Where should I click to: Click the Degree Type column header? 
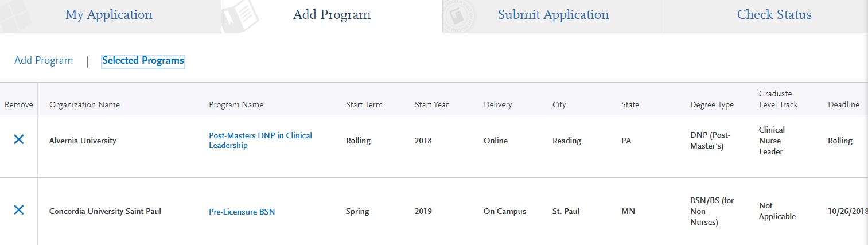(711, 104)
